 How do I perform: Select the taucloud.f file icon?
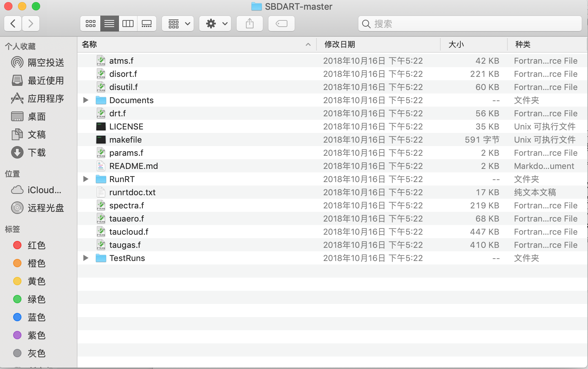pyautogui.click(x=101, y=232)
